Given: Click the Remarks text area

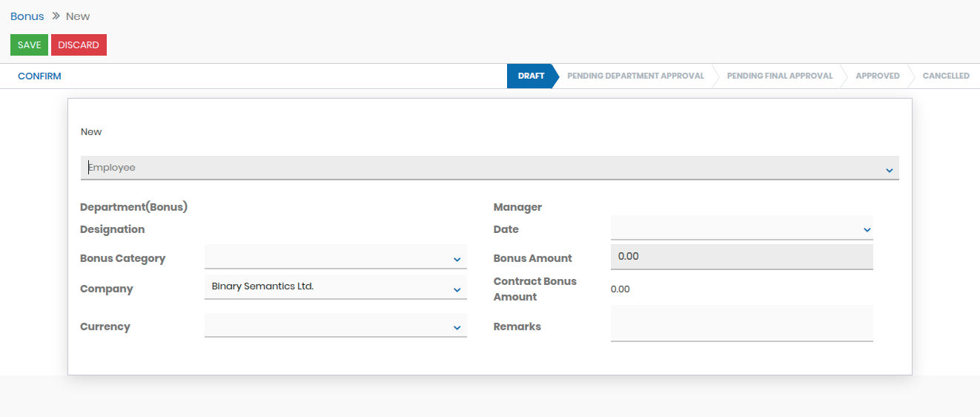Looking at the screenshot, I should pyautogui.click(x=741, y=324).
